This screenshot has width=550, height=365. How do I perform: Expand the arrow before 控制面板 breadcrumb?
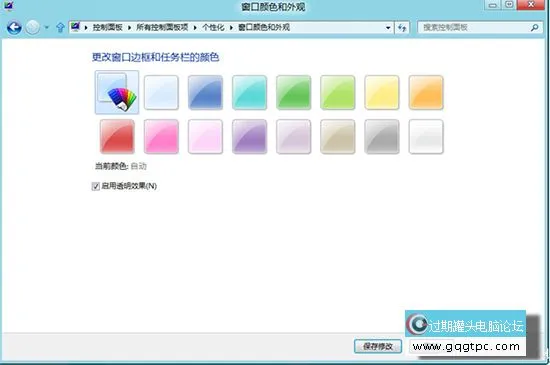point(86,28)
